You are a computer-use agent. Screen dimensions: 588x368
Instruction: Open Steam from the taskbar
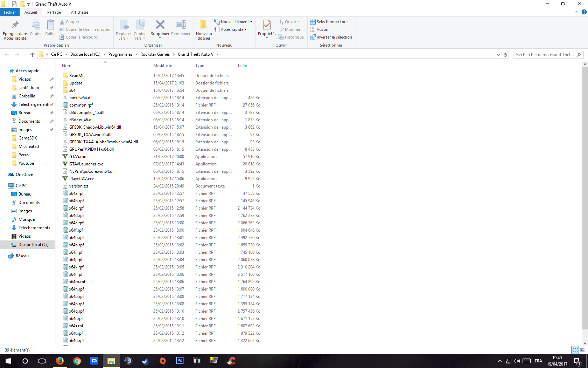coord(145,361)
